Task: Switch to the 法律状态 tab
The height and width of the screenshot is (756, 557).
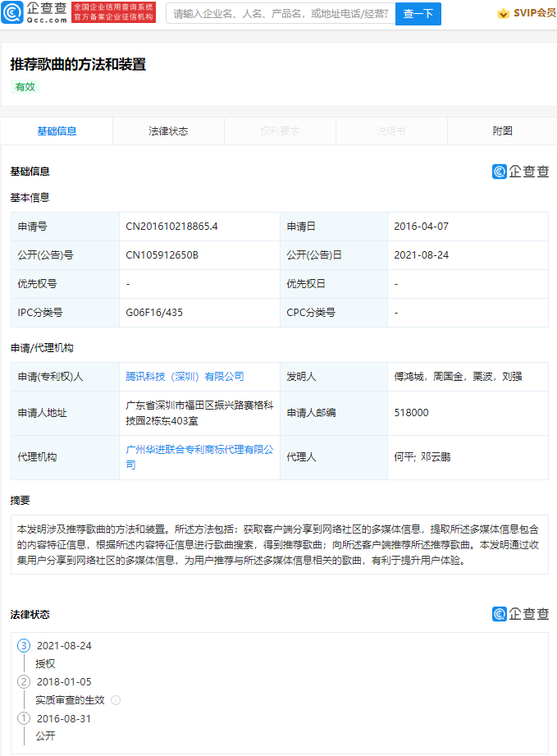Action: (x=168, y=131)
